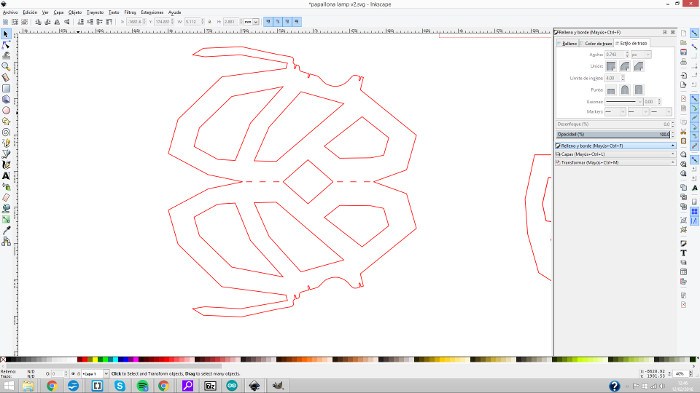Toggle the first transform-affect button
The width and height of the screenshot is (700, 393).
268,21
